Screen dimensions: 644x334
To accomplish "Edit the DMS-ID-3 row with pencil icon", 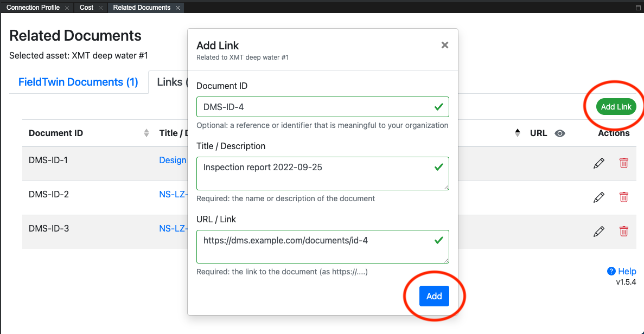I will pyautogui.click(x=599, y=232).
